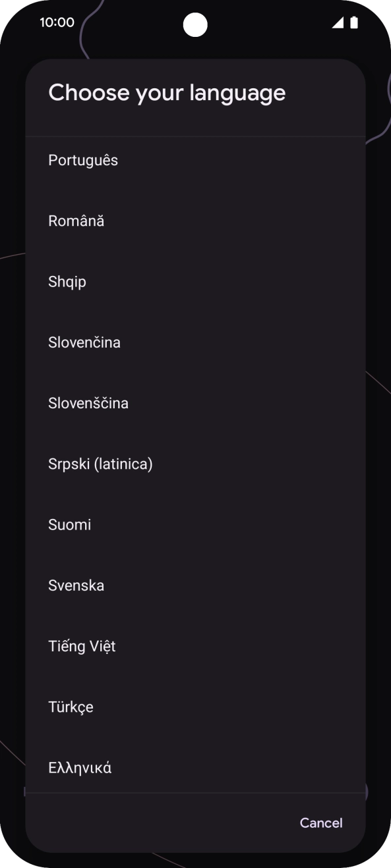
Task: Tap empty footer area left of Cancel
Action: 157,823
